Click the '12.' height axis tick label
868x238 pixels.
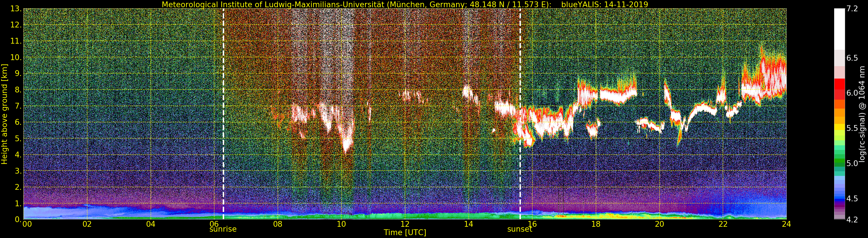click(16, 25)
